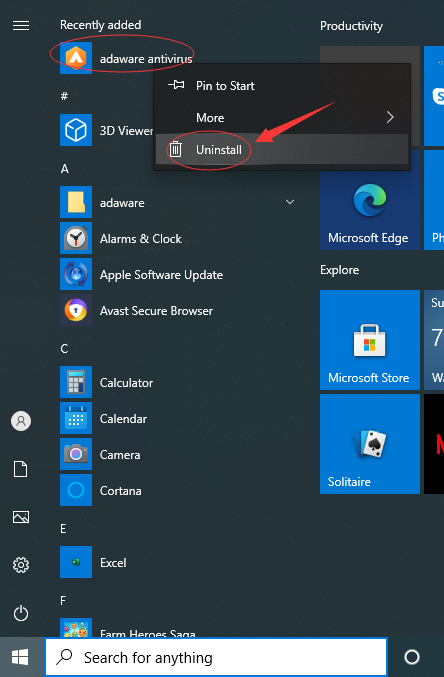Click the pin icon beside Pin to Start
Image resolution: width=444 pixels, height=677 pixels.
(x=176, y=85)
